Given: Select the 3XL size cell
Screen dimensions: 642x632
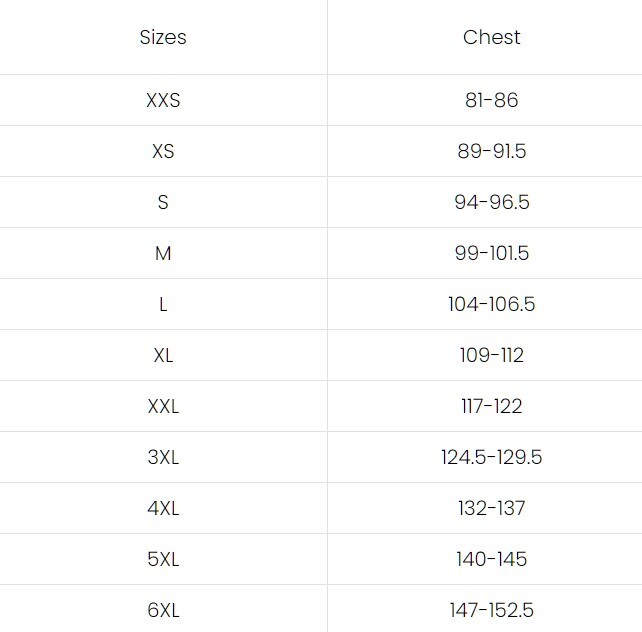Looking at the screenshot, I should point(163,457).
